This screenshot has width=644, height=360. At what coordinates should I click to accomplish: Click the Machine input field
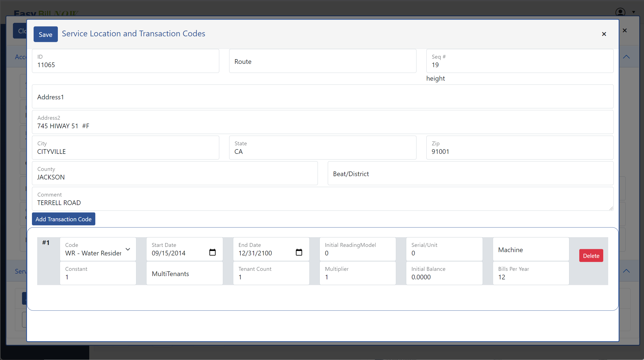coord(531,250)
